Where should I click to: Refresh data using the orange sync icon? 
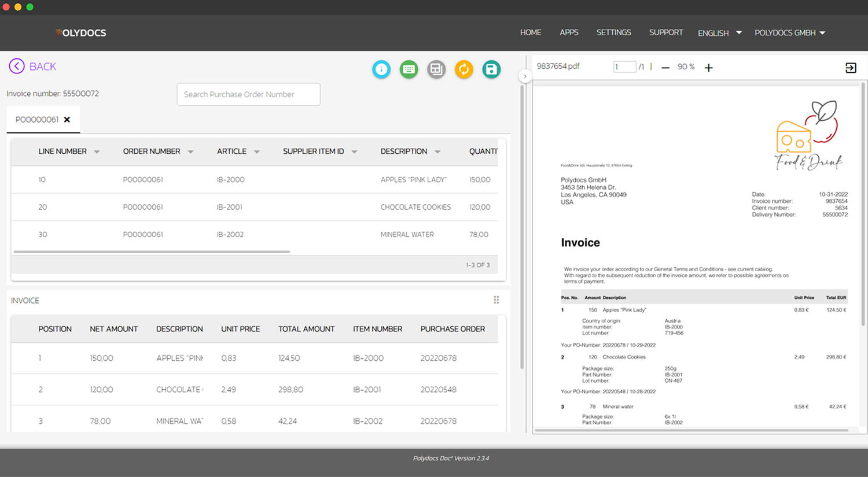coord(464,69)
